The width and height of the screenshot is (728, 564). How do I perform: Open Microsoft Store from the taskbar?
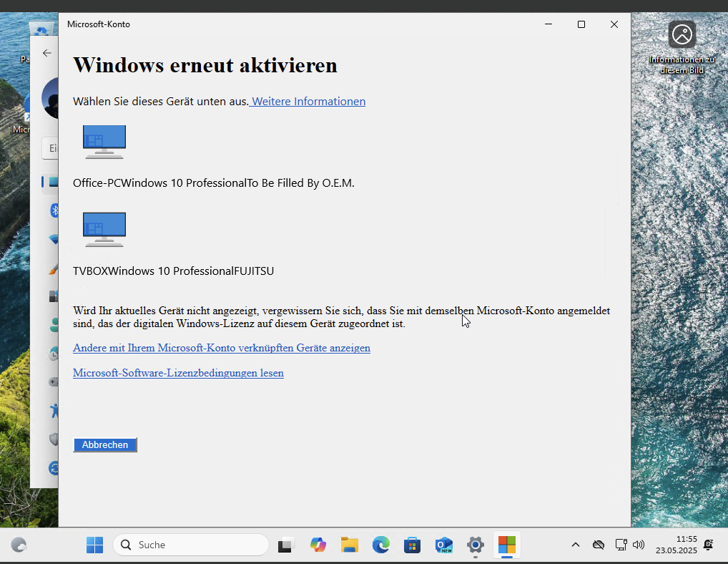(x=413, y=545)
